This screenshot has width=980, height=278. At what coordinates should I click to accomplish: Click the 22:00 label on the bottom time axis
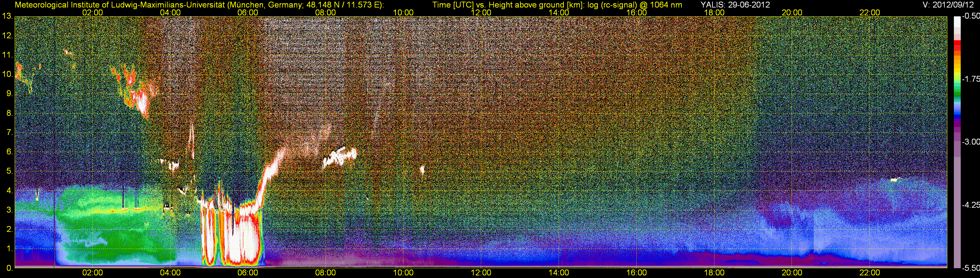tap(870, 273)
